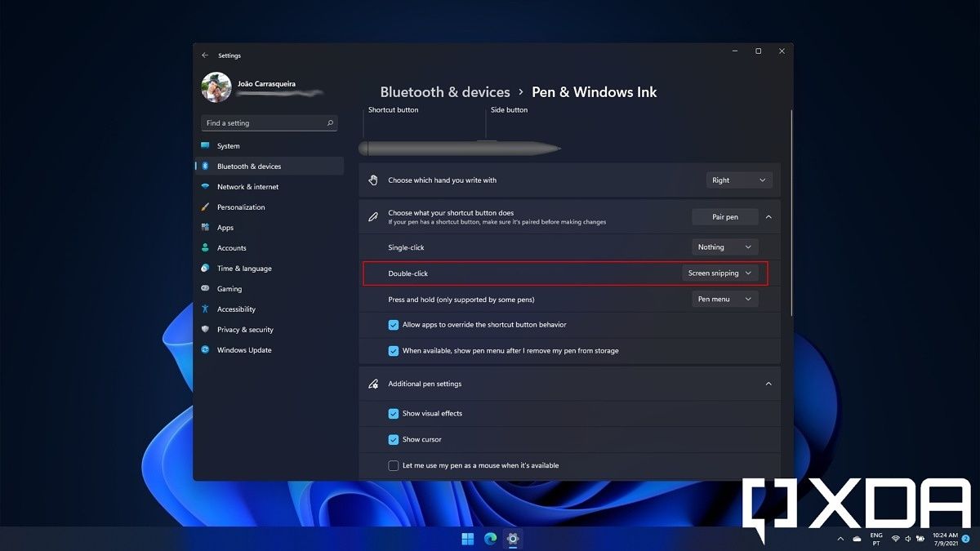The width and height of the screenshot is (980, 551).
Task: Go to Bluetooth & devices via breadcrumb
Action: click(445, 91)
